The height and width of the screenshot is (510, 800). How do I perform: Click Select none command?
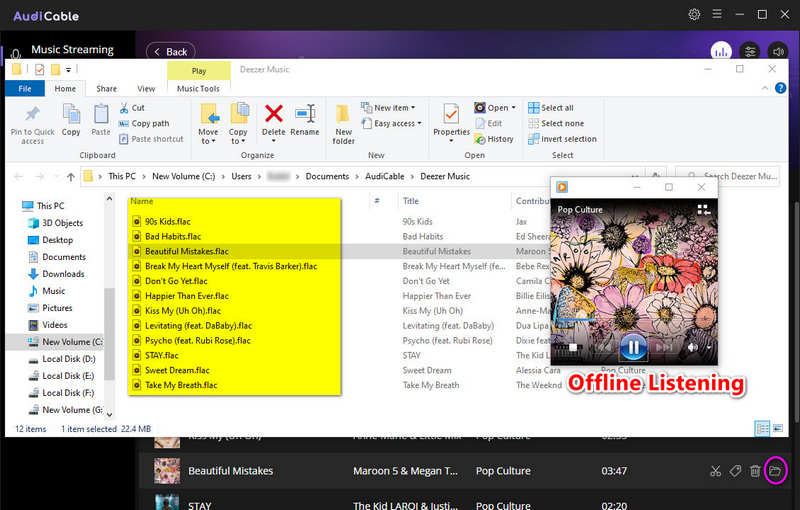point(556,123)
